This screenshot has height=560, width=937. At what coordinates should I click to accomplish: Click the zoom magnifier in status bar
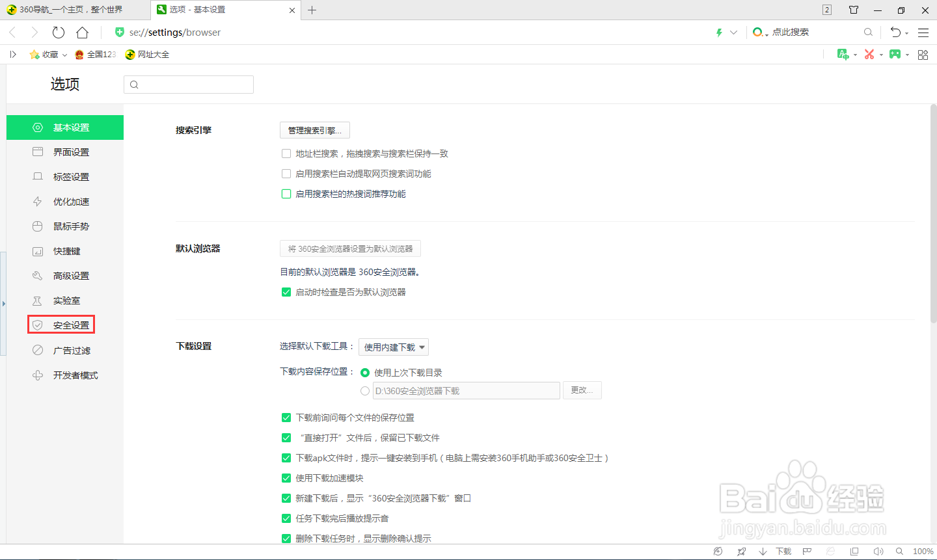point(899,552)
